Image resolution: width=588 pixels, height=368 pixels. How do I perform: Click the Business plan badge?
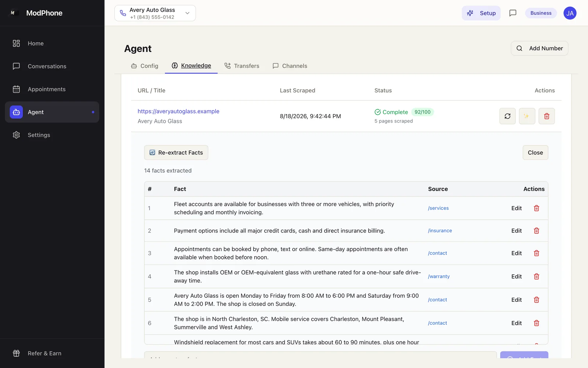[541, 13]
